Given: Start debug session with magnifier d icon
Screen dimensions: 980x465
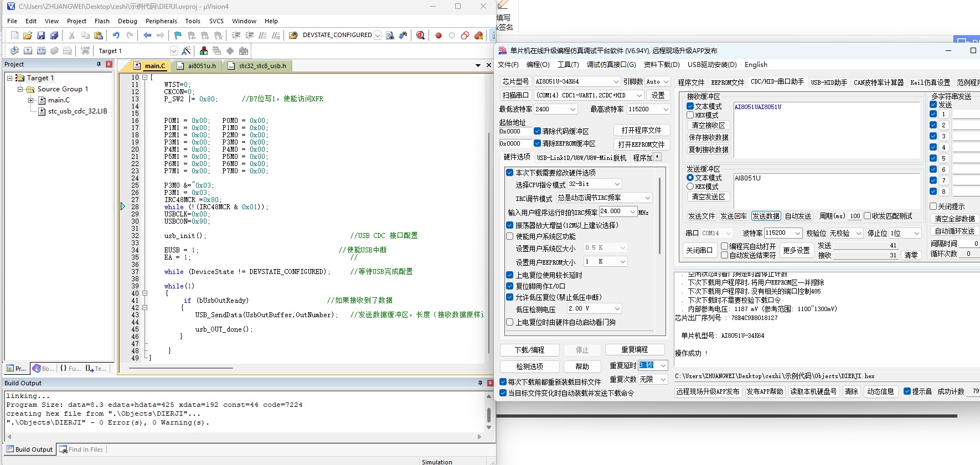Looking at the screenshot, I should tap(421, 35).
